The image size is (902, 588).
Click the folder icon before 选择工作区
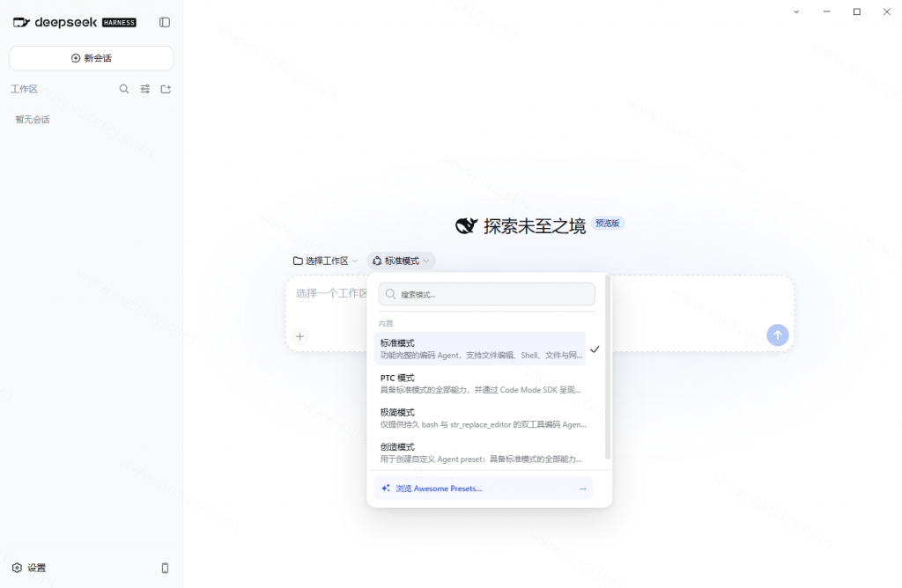(x=298, y=261)
